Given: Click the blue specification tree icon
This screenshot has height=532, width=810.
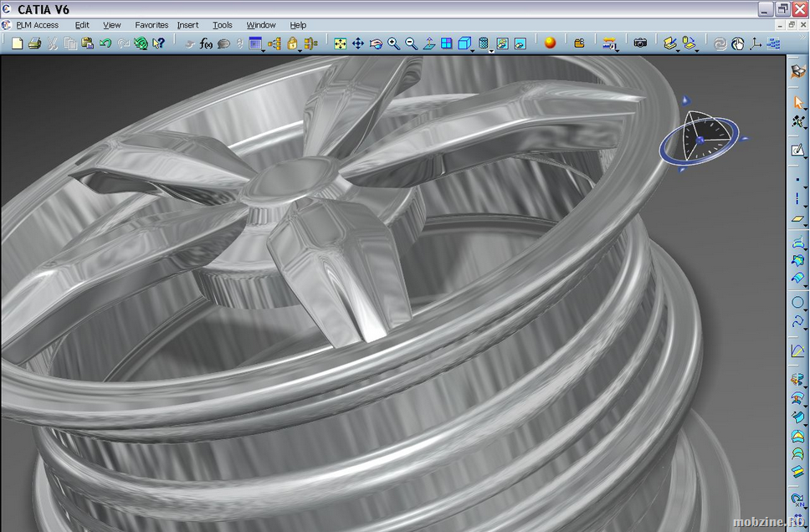Looking at the screenshot, I should pyautogui.click(x=773, y=43).
